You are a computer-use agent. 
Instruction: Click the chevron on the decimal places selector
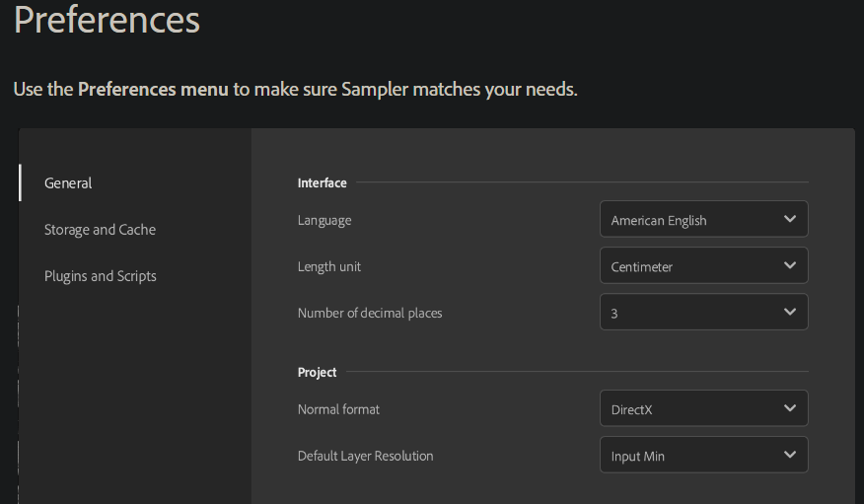click(790, 312)
